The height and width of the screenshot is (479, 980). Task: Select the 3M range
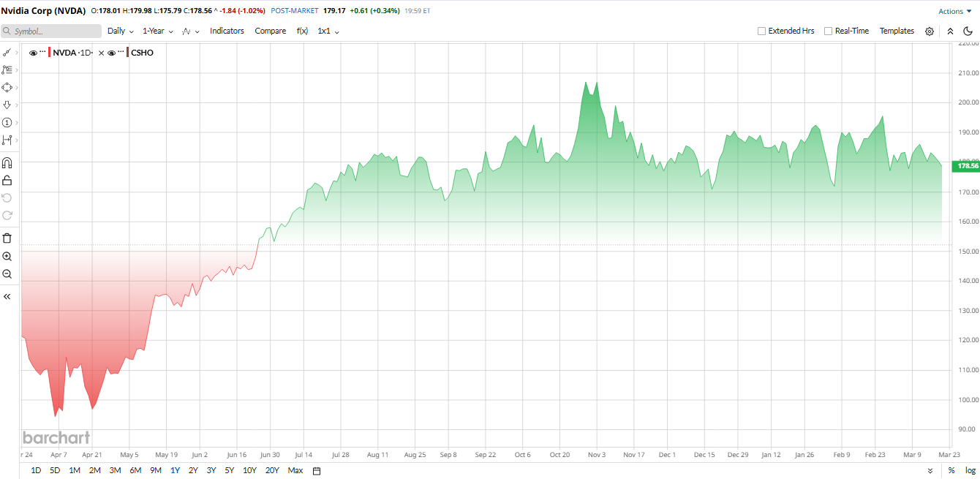pos(115,470)
